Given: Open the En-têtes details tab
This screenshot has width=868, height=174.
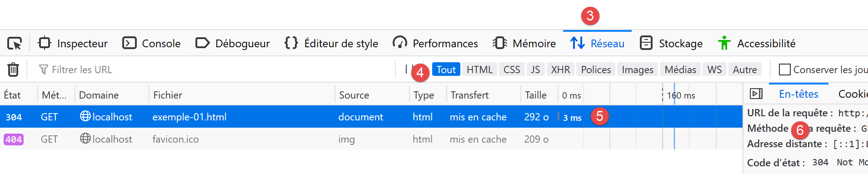Looking at the screenshot, I should tap(798, 94).
